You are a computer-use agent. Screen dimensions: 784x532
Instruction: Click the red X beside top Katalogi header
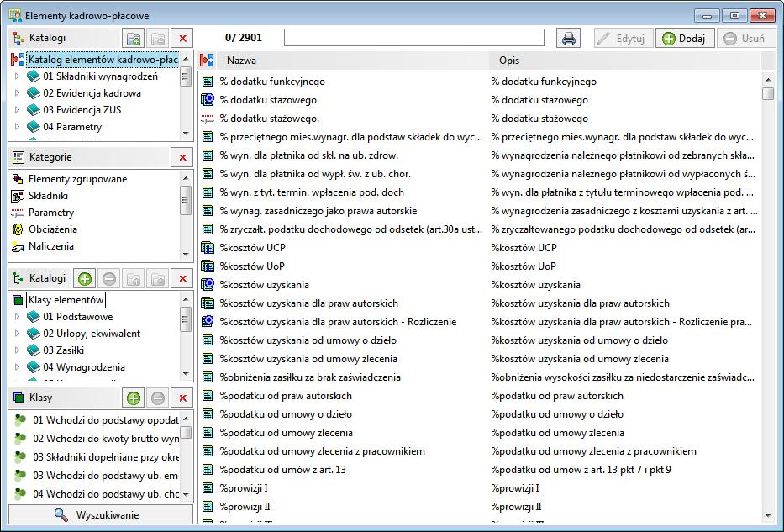point(182,39)
